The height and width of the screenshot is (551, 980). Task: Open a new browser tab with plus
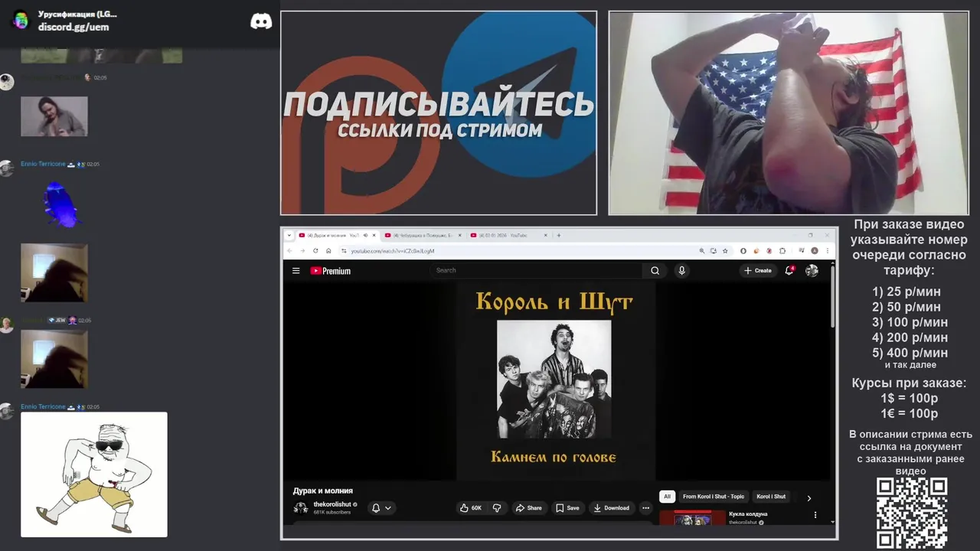(x=559, y=235)
